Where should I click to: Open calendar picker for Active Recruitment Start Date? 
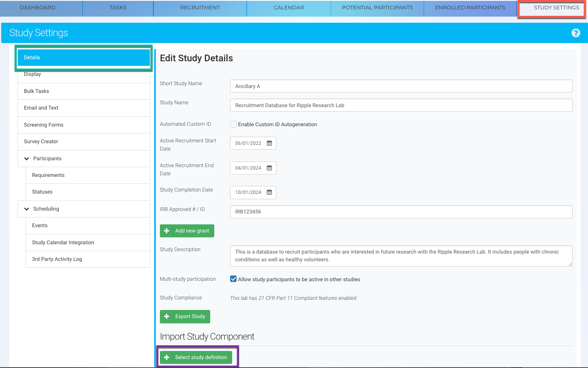pos(269,143)
